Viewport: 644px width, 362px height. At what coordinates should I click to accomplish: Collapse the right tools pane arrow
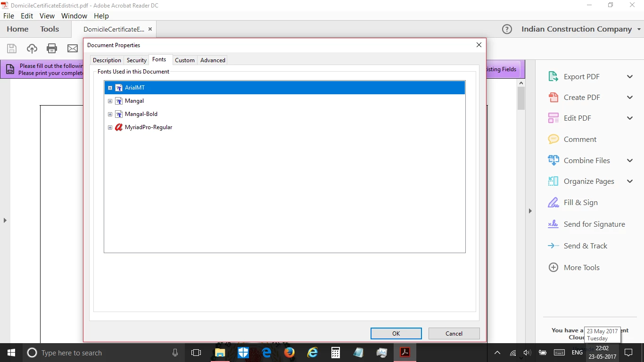coord(530,211)
